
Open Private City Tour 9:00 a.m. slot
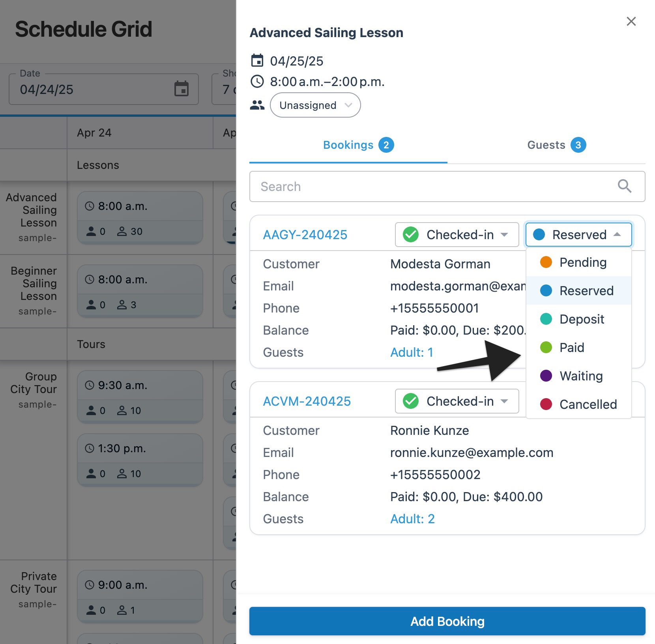tap(140, 596)
